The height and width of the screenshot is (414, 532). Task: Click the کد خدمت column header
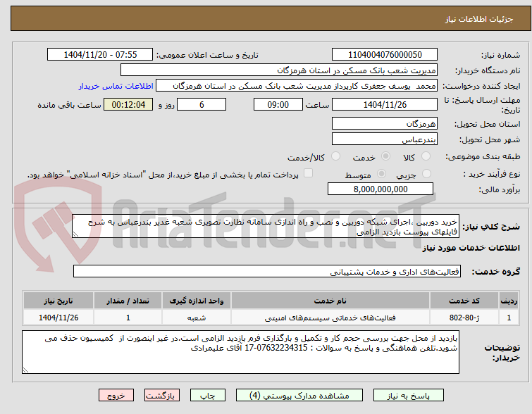[464, 301]
